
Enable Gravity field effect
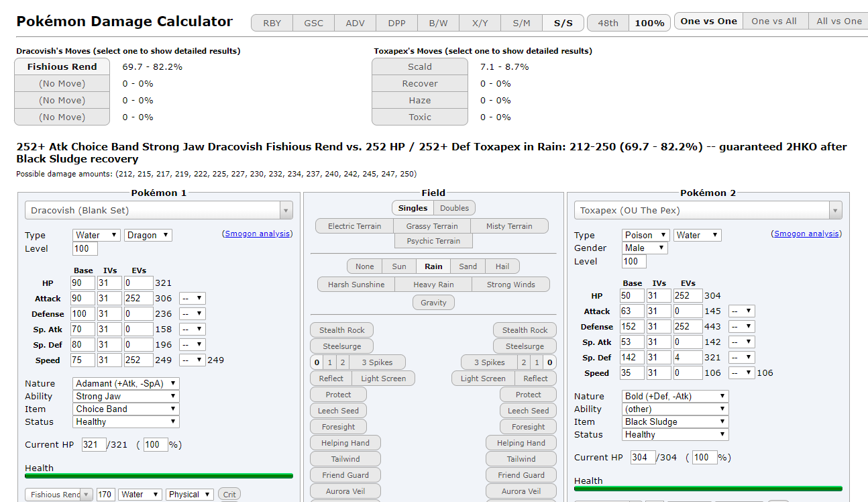tap(433, 303)
